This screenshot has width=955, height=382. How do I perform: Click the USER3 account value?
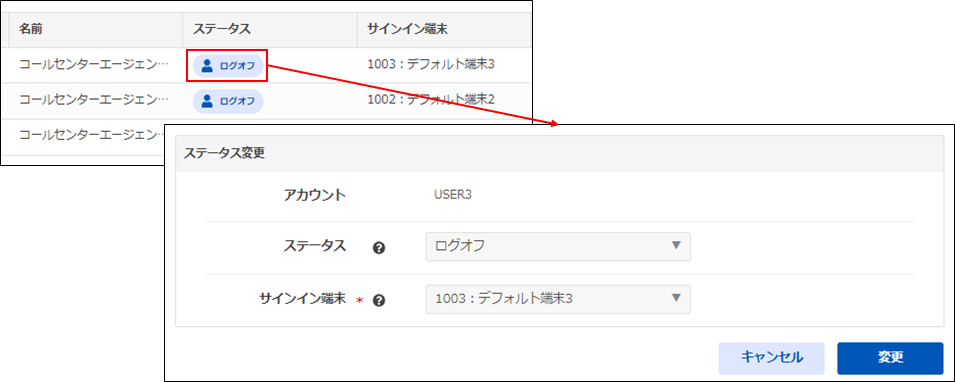(x=453, y=196)
